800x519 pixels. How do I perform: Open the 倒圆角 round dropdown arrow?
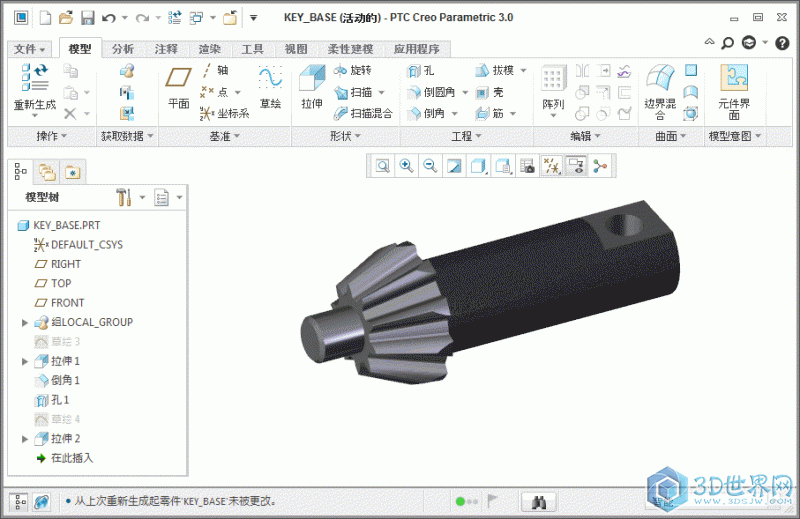tap(465, 93)
